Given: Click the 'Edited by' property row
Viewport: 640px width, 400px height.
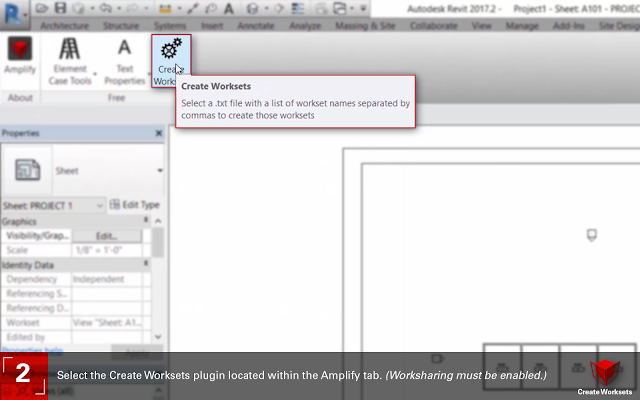Looking at the screenshot, I should click(76, 337).
